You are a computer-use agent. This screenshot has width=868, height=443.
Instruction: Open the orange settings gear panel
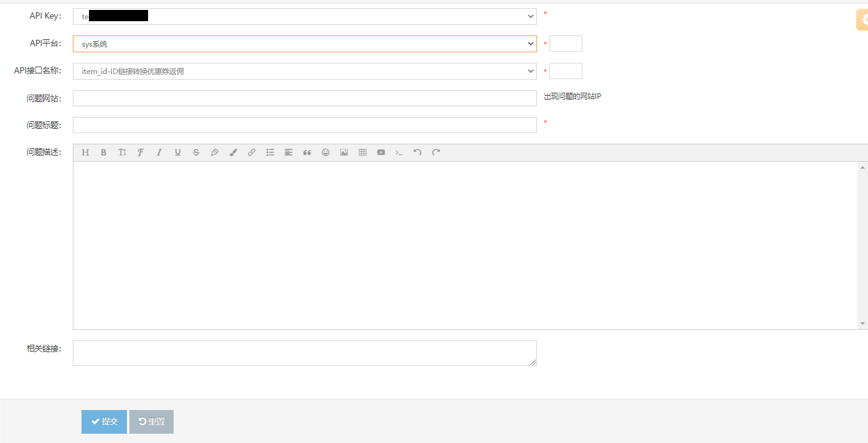pos(862,20)
